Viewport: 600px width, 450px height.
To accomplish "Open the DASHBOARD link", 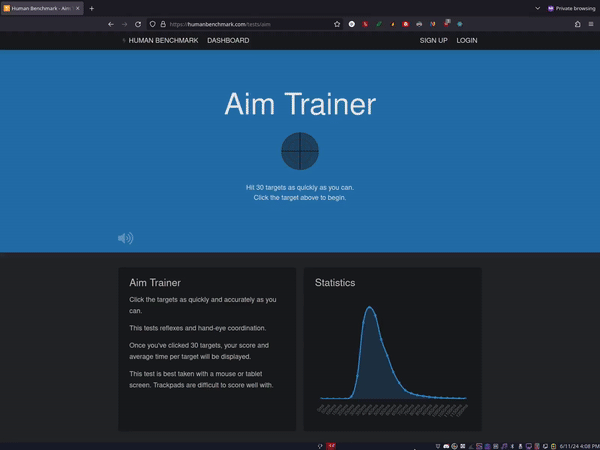I will (x=228, y=41).
